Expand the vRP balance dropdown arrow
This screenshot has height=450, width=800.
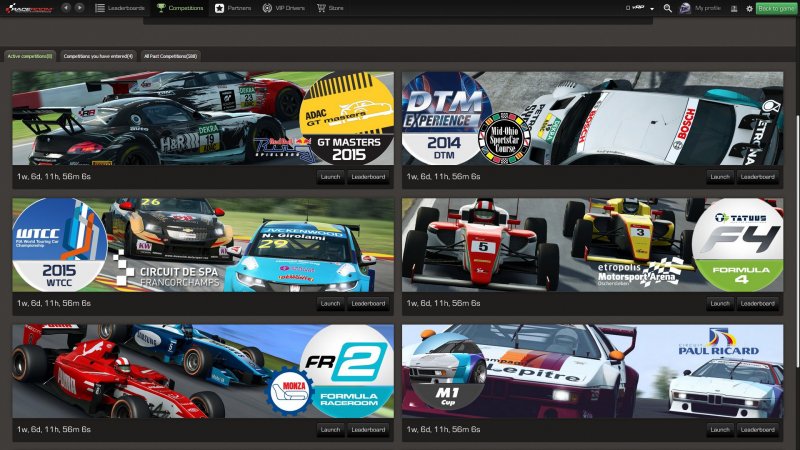[x=652, y=9]
